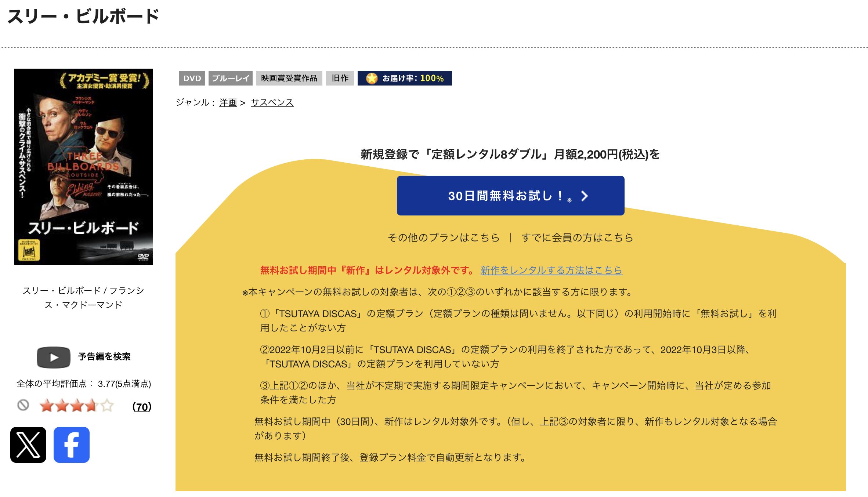Click the star icon in the delivery rate badge
This screenshot has width=868, height=497.
click(372, 78)
